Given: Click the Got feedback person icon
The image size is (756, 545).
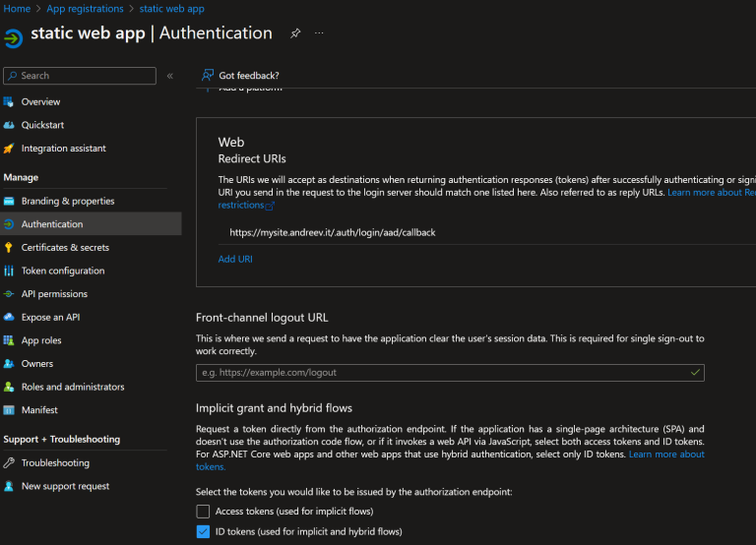Looking at the screenshot, I should [208, 75].
